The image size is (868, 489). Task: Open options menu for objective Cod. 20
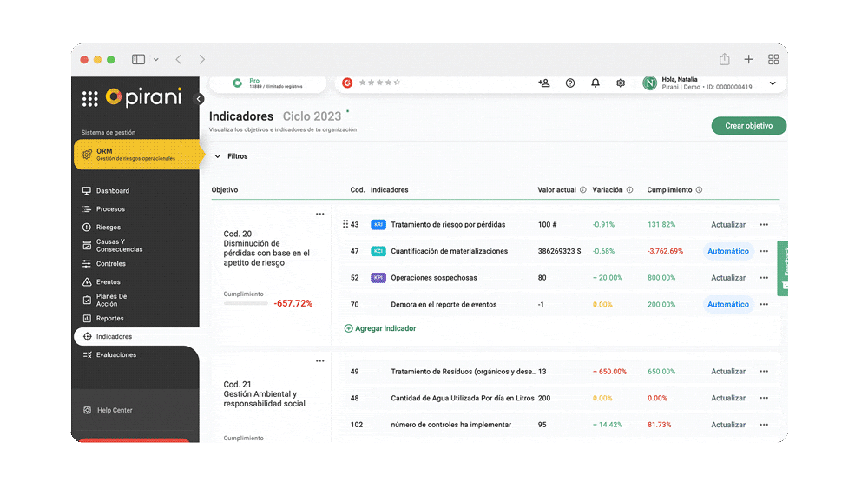319,215
